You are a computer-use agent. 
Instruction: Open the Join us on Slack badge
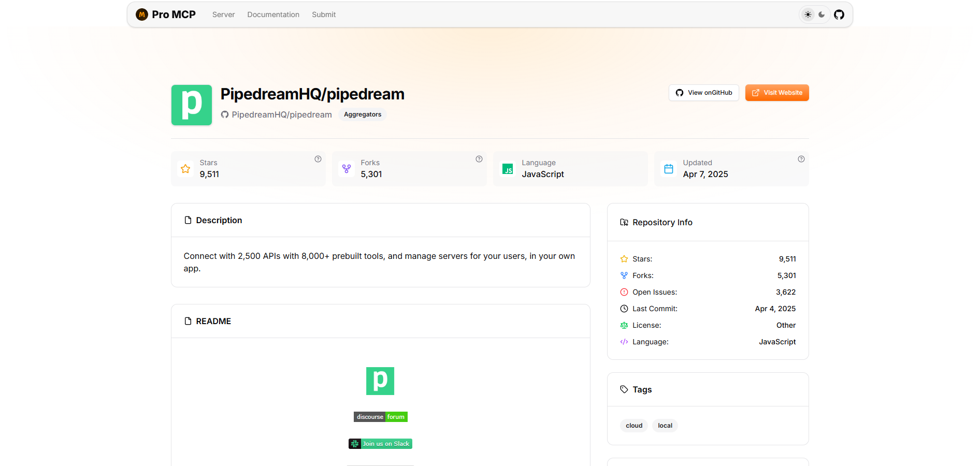pyautogui.click(x=380, y=444)
